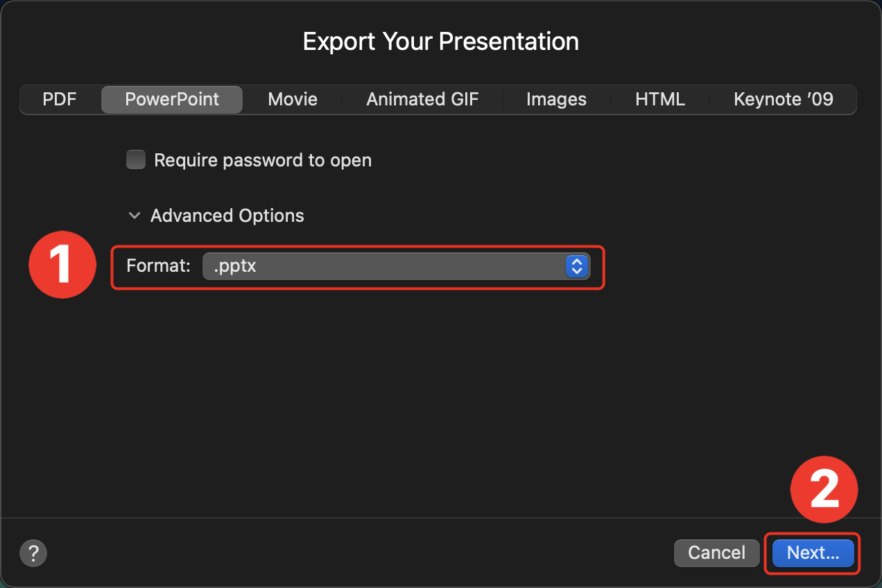Switch to the PDF export tab

[x=60, y=99]
